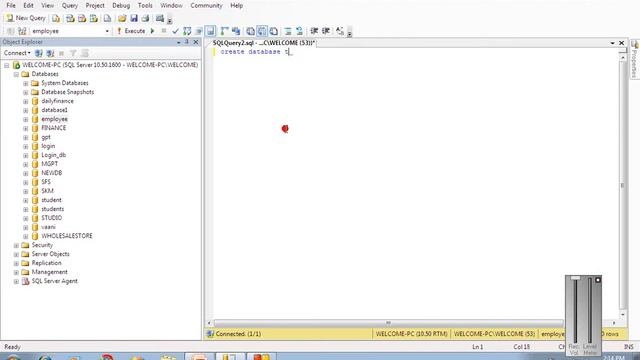Toggle Auto Hide pin on Object Explorer
This screenshot has height=360, width=640.
(187, 42)
